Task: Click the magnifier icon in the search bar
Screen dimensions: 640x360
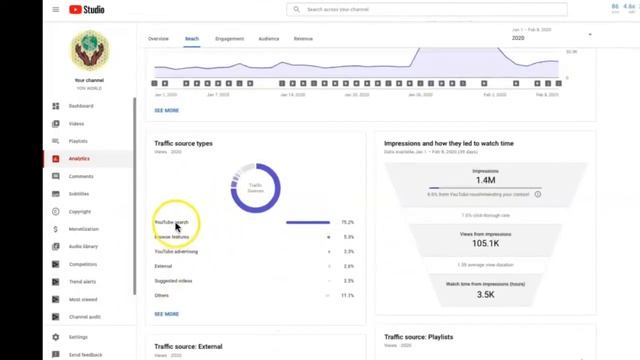Action: pyautogui.click(x=297, y=9)
